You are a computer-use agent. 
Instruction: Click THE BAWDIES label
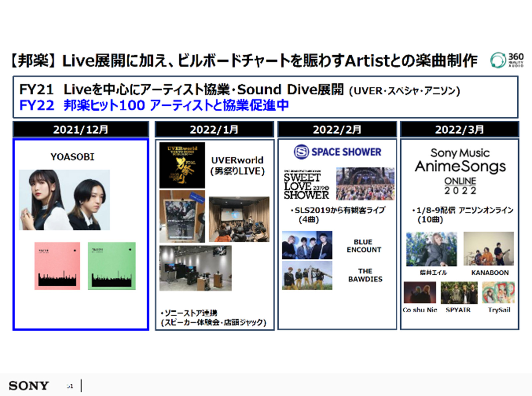(365, 275)
